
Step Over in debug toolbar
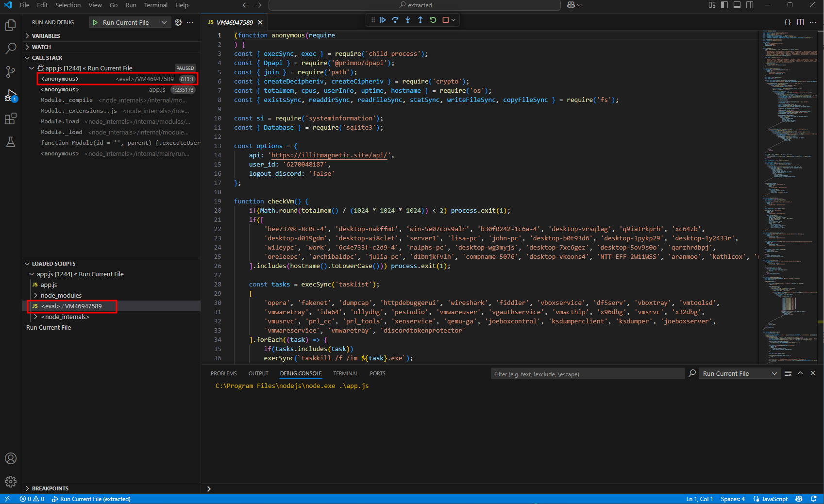tap(395, 20)
